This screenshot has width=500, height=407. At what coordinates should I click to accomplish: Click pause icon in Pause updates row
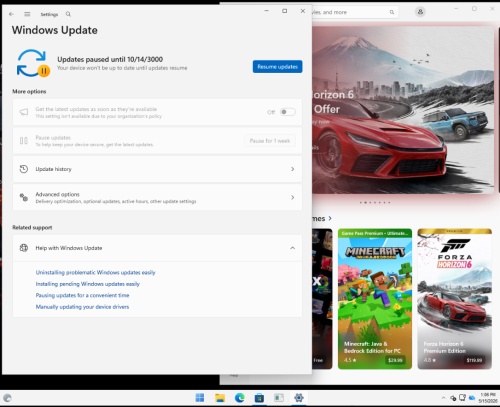(x=24, y=141)
